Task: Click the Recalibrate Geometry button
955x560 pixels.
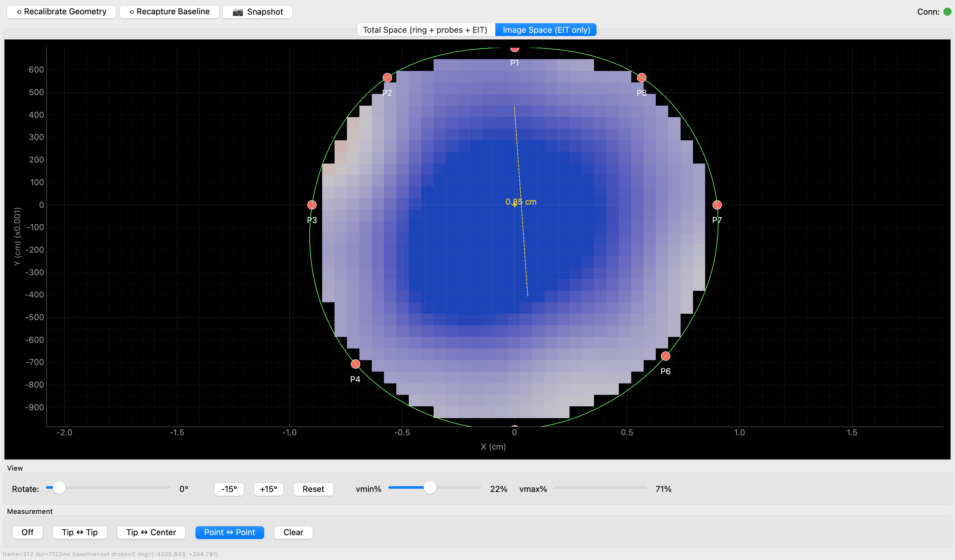Action: click(61, 12)
